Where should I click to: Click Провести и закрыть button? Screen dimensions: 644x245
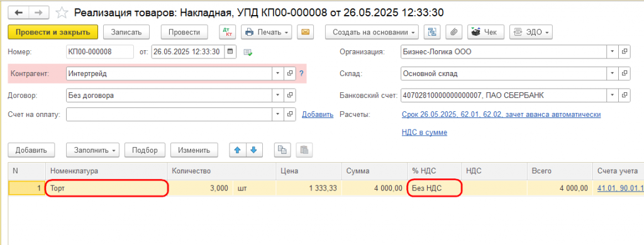click(x=53, y=31)
